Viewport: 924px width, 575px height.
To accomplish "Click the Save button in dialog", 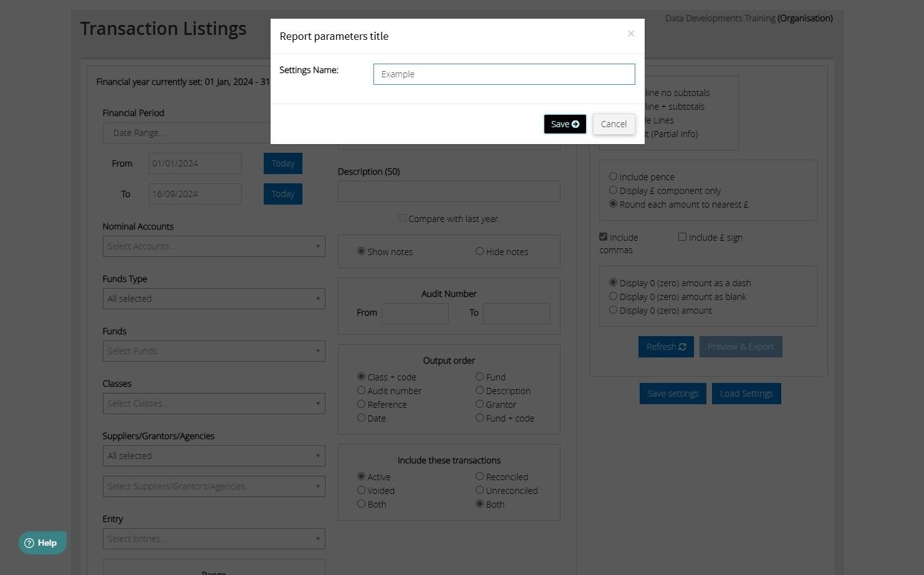I will pos(565,124).
